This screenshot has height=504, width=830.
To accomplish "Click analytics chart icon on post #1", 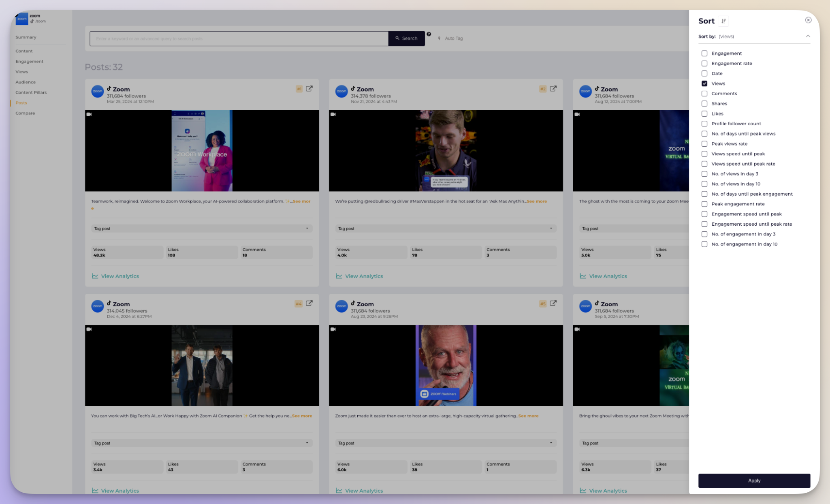I will click(95, 276).
